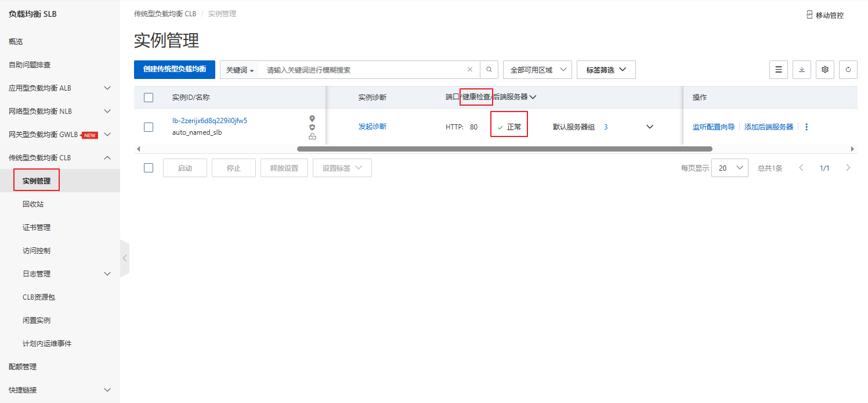Click 添加后端服务器 link

pyautogui.click(x=769, y=127)
